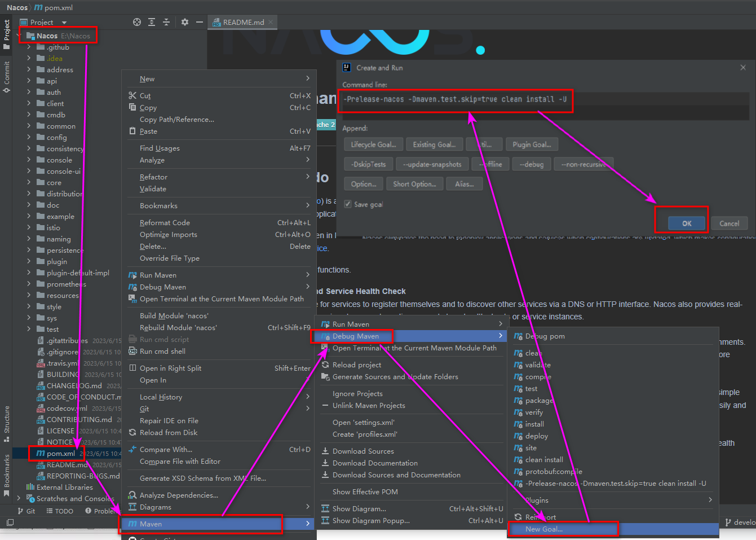Expand the core folder
The height and width of the screenshot is (540, 756).
coord(29,183)
